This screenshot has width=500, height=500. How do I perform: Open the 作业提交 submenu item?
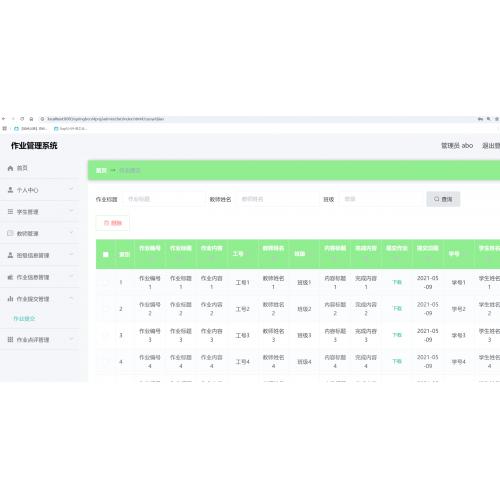click(24, 319)
